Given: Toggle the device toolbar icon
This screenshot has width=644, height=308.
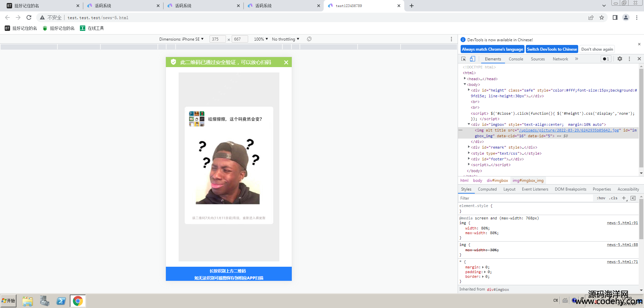Looking at the screenshot, I should [x=472, y=59].
